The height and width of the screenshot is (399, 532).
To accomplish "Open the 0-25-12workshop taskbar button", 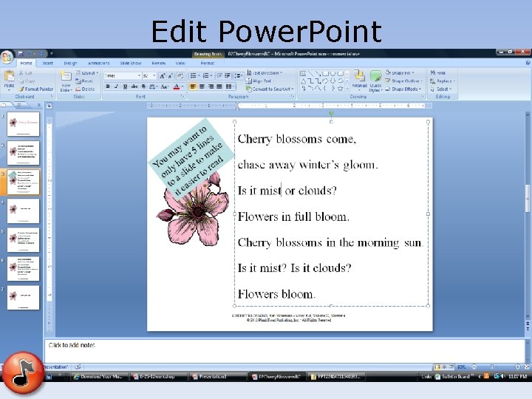I will (158, 377).
